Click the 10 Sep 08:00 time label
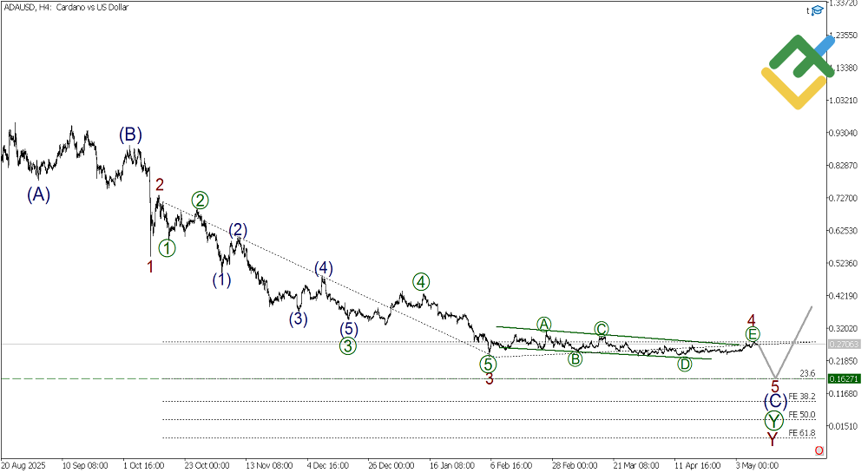The width and height of the screenshot is (868, 473). pos(85,465)
